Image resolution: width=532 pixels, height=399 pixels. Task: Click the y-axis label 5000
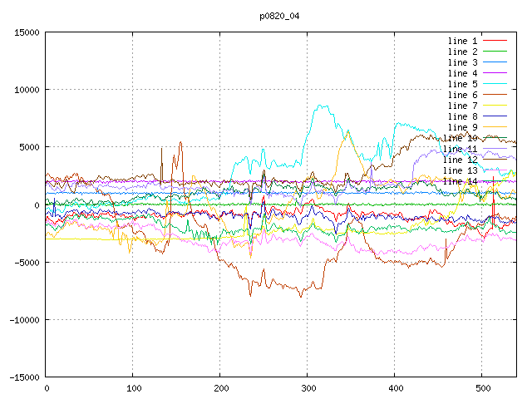pyautogui.click(x=29, y=147)
